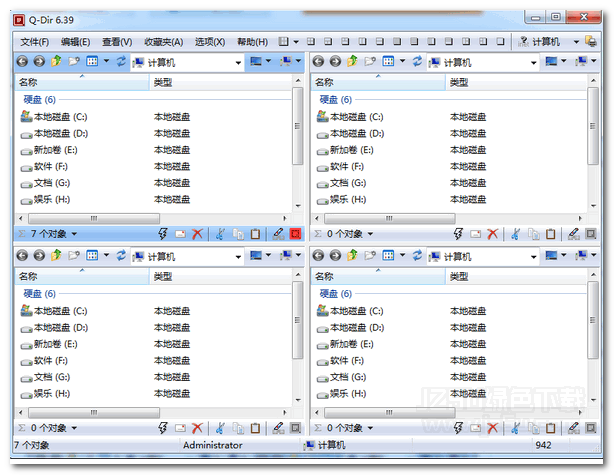
Task: Open view mode dropdown in top-right pane
Action: tap(402, 61)
